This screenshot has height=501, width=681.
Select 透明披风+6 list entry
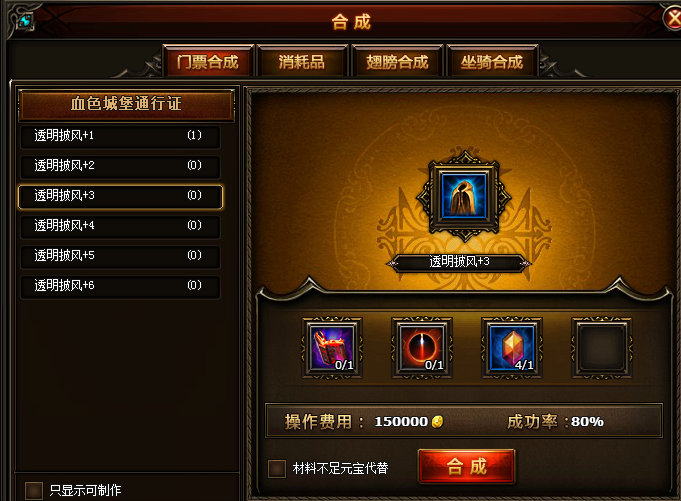[x=120, y=286]
